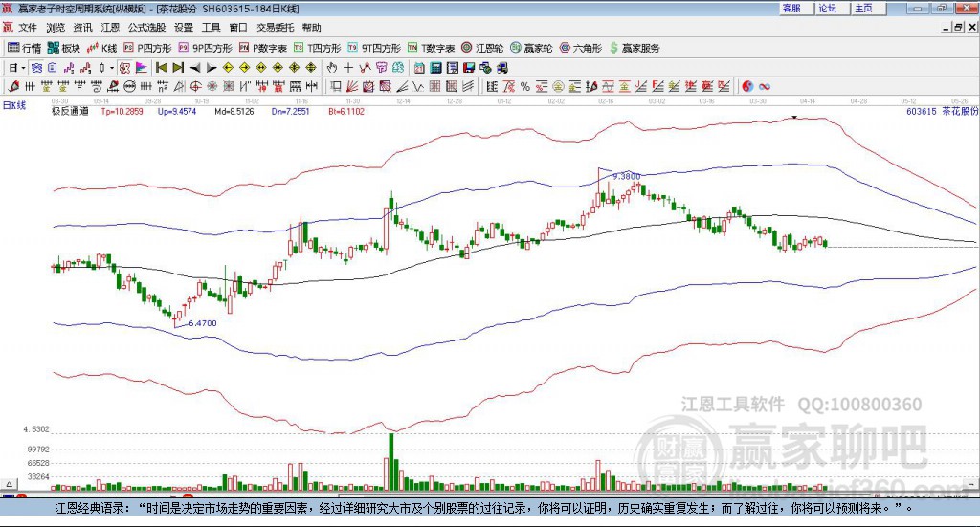
Task: Open the 公式选股 menu
Action: (x=146, y=28)
